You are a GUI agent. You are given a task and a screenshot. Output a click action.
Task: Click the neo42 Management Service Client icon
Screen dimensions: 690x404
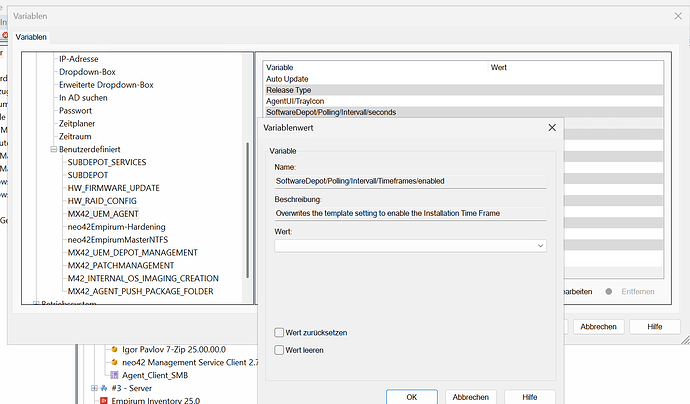click(x=113, y=361)
